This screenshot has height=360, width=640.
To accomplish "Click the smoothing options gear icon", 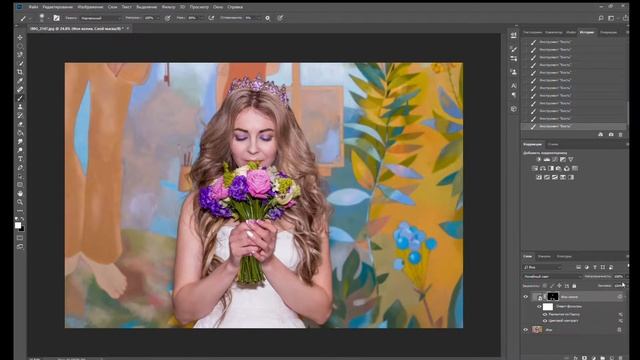I will pos(268,18).
